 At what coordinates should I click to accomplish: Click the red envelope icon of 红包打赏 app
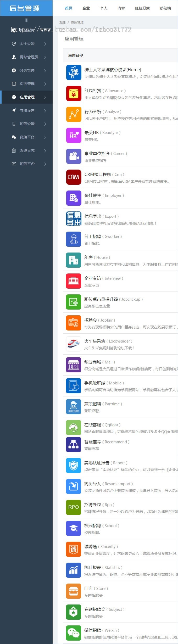[74, 93]
